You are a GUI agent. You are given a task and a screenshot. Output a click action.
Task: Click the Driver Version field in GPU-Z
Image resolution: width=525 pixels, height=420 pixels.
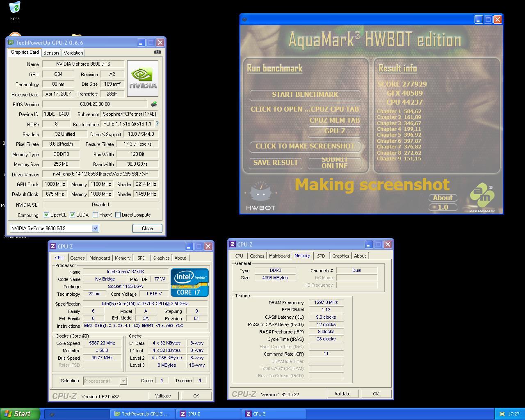tap(100, 174)
